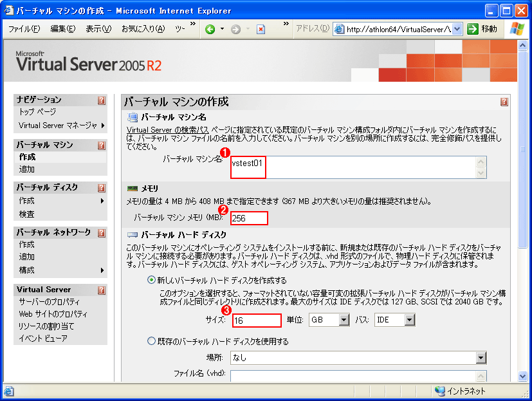Screen dimensions: 532x401
Task: Click the page scrollbar down arrow
Action: tap(522, 376)
